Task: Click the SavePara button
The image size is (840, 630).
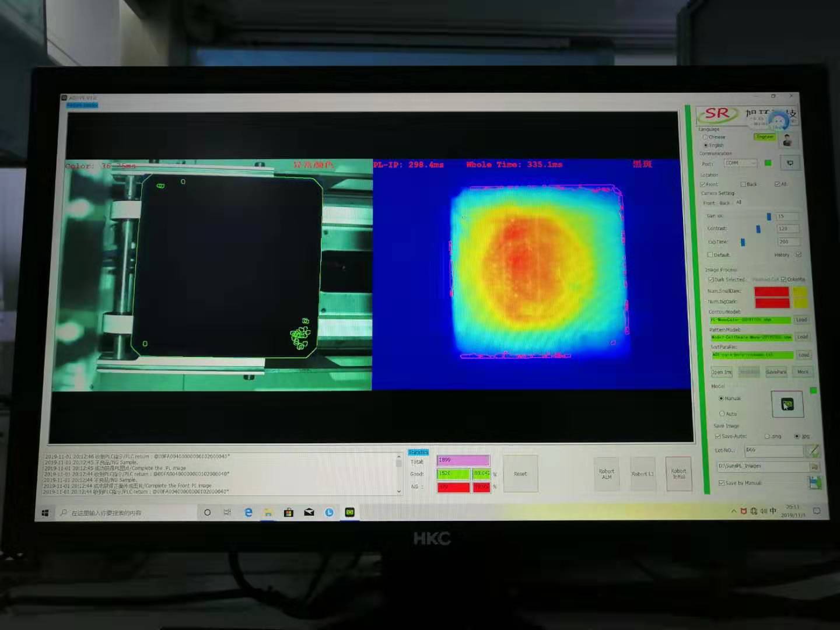Action: (776, 372)
